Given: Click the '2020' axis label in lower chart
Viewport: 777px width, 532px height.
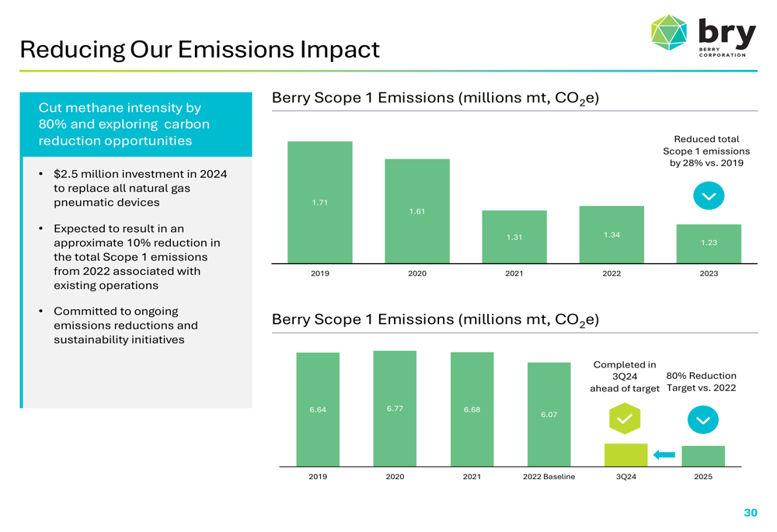Looking at the screenshot, I should 395,477.
